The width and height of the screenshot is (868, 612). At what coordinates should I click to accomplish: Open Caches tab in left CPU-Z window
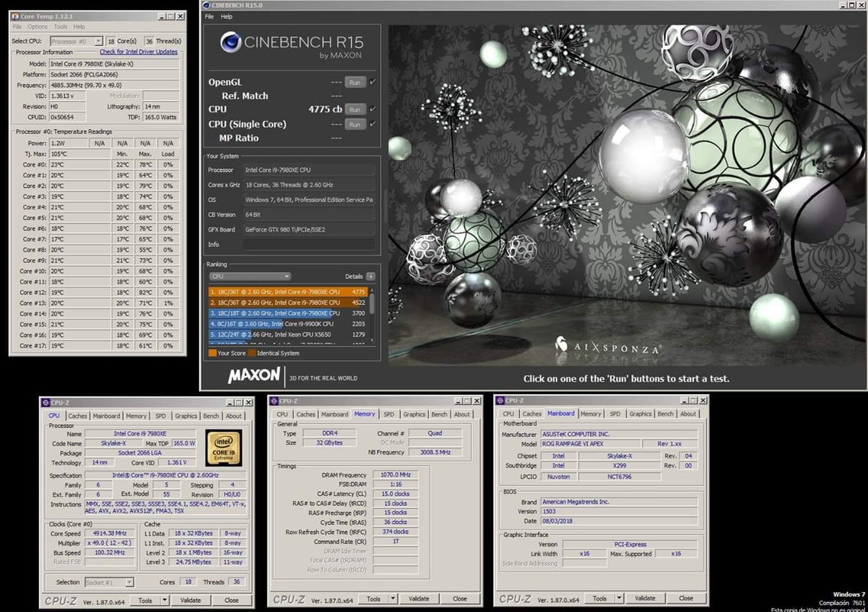coord(77,416)
